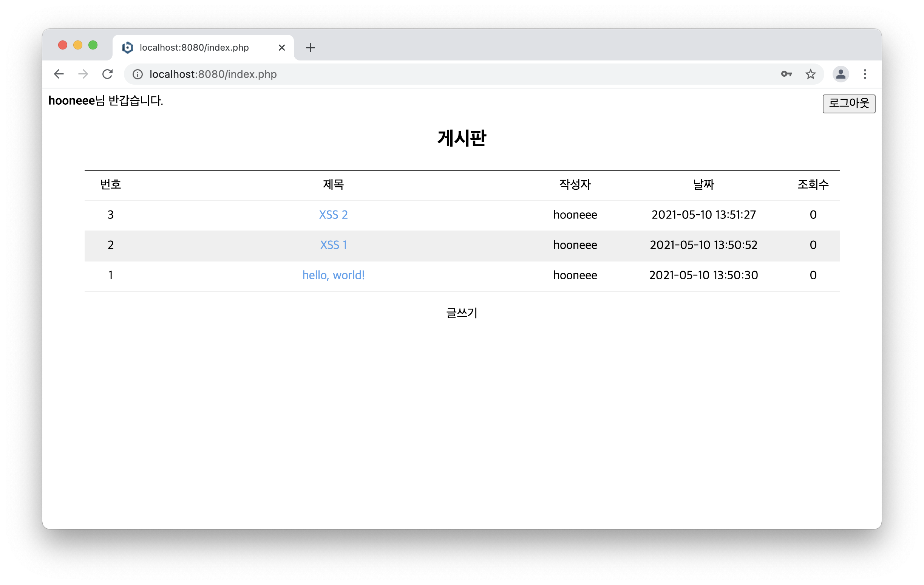Viewport: 924px width, 585px height.
Task: Click the 제목 column header
Action: point(333,185)
